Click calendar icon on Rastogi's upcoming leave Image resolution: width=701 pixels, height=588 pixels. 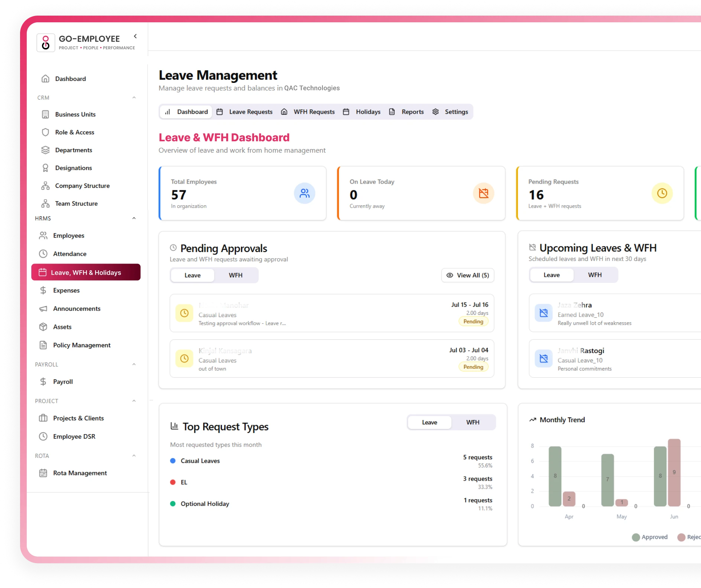[x=543, y=359]
